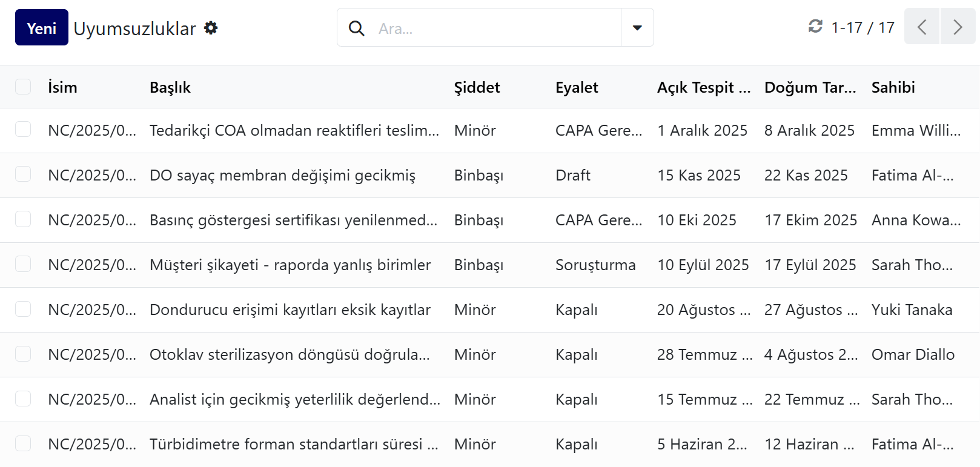Viewport: 980px width, 467px height.
Task: Open record 'Basınç göstergesi sertifikası yenilenmed...'
Action: 293,220
